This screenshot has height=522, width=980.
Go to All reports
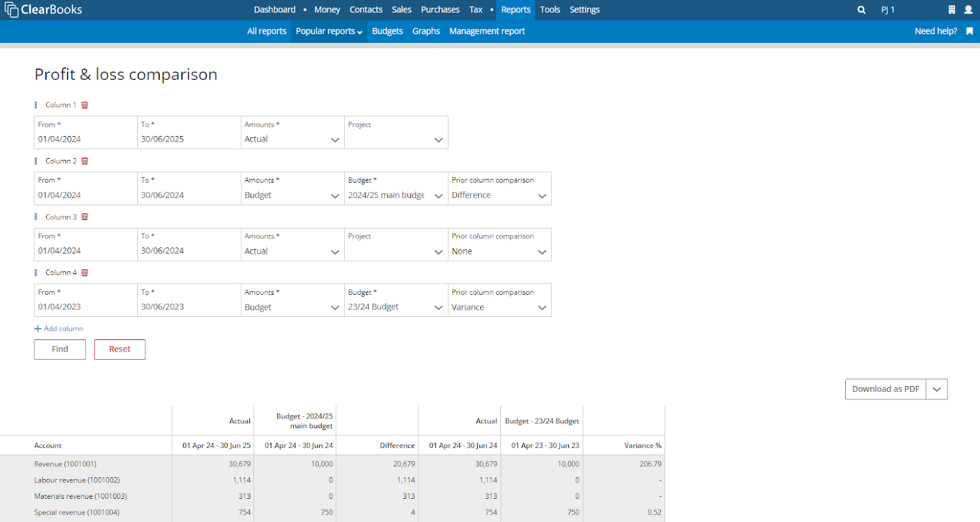266,31
